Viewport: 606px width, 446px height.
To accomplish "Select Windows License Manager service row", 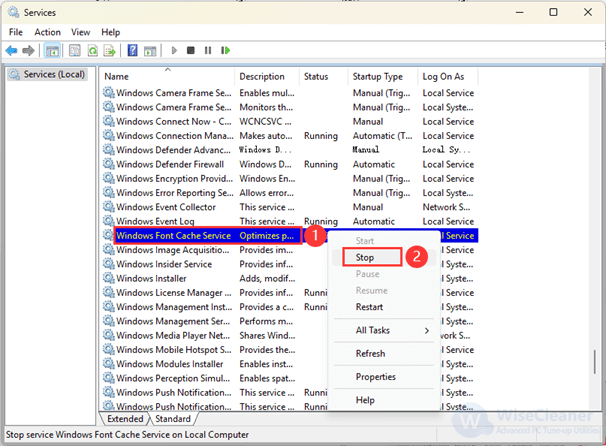I will (x=214, y=293).
